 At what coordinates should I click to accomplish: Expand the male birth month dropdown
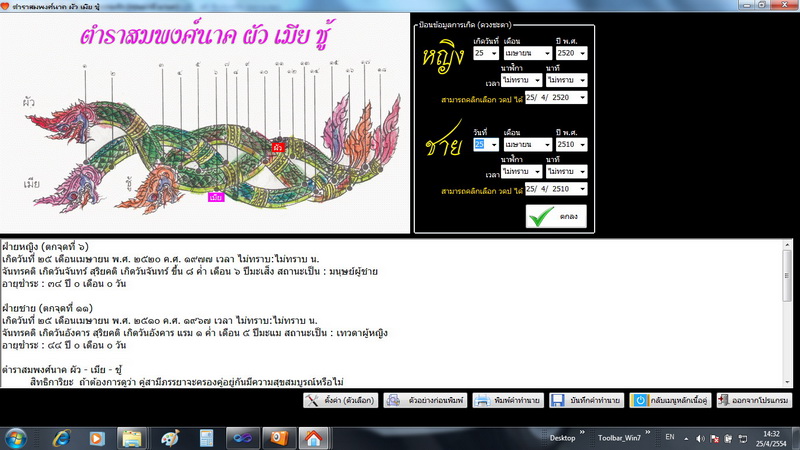pyautogui.click(x=528, y=144)
